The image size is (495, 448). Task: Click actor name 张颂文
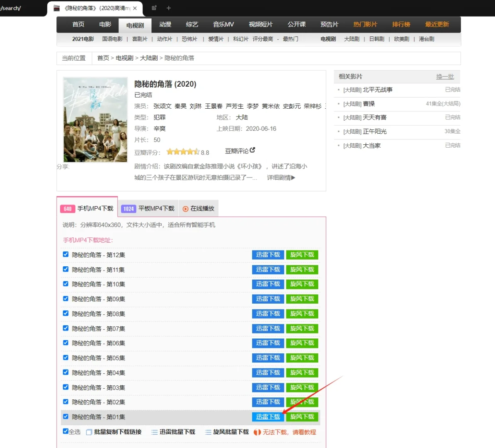[x=162, y=106]
